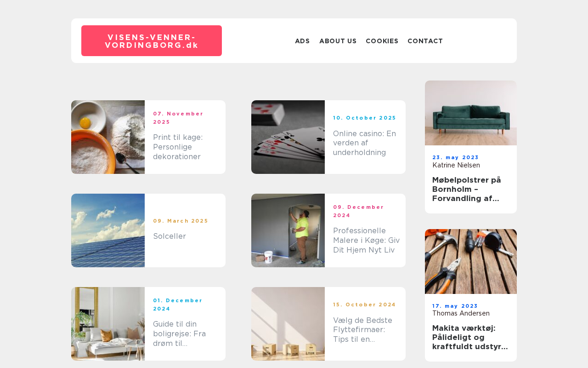Click the painter in doorway thumbnail
The width and height of the screenshot is (588, 368).
coord(288,230)
